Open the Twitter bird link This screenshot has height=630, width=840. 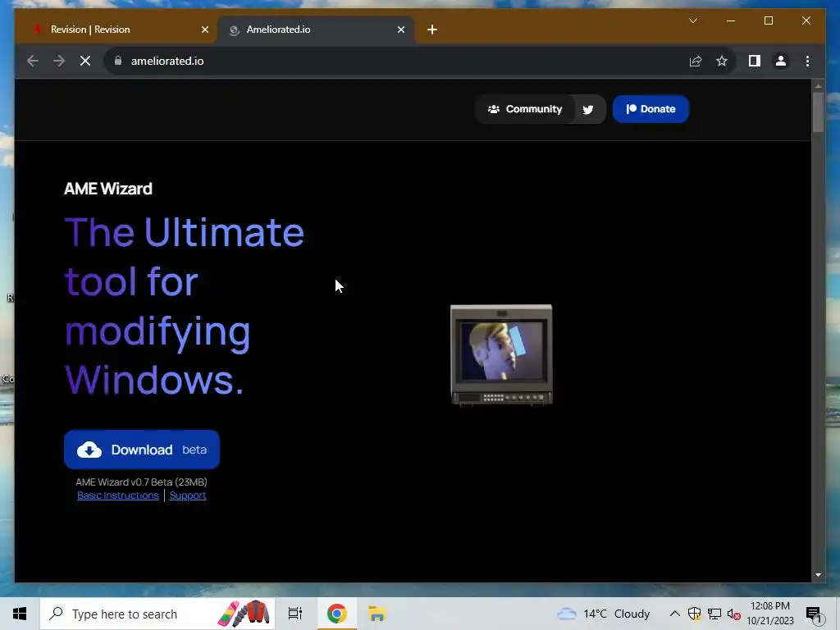click(588, 109)
